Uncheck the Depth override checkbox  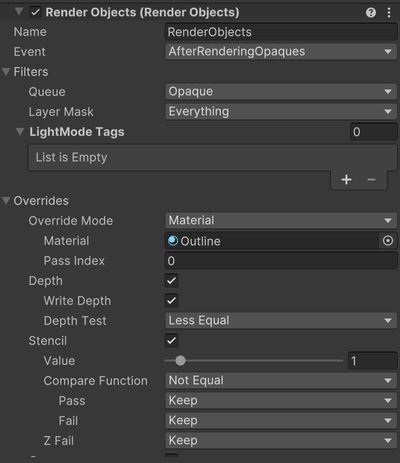(171, 281)
